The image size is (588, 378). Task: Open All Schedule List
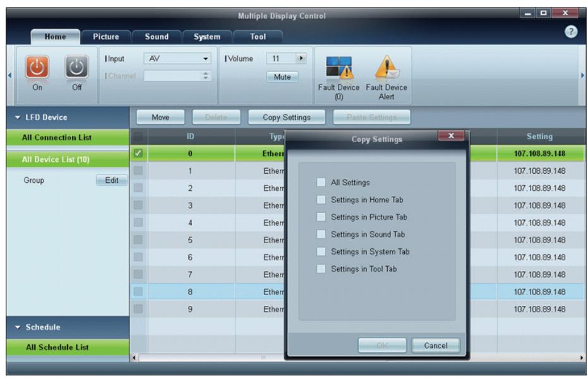click(x=68, y=348)
